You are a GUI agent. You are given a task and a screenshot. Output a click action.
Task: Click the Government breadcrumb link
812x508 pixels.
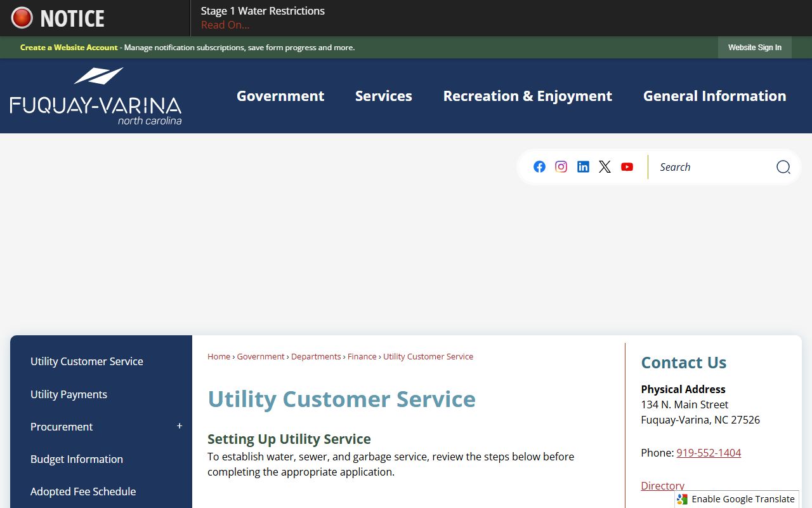click(x=261, y=356)
